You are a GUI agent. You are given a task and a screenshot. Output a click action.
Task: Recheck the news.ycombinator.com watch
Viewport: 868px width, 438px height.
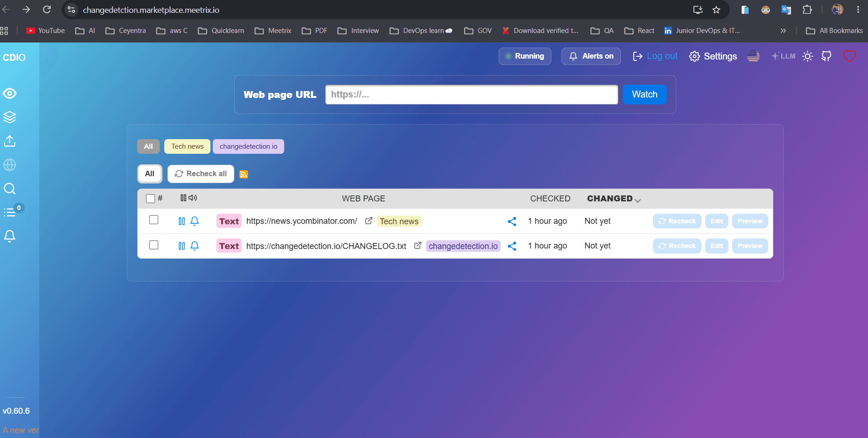pos(677,221)
